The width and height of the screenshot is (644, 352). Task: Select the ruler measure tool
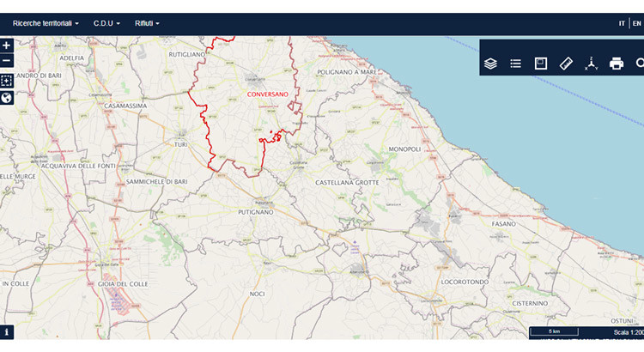click(565, 64)
